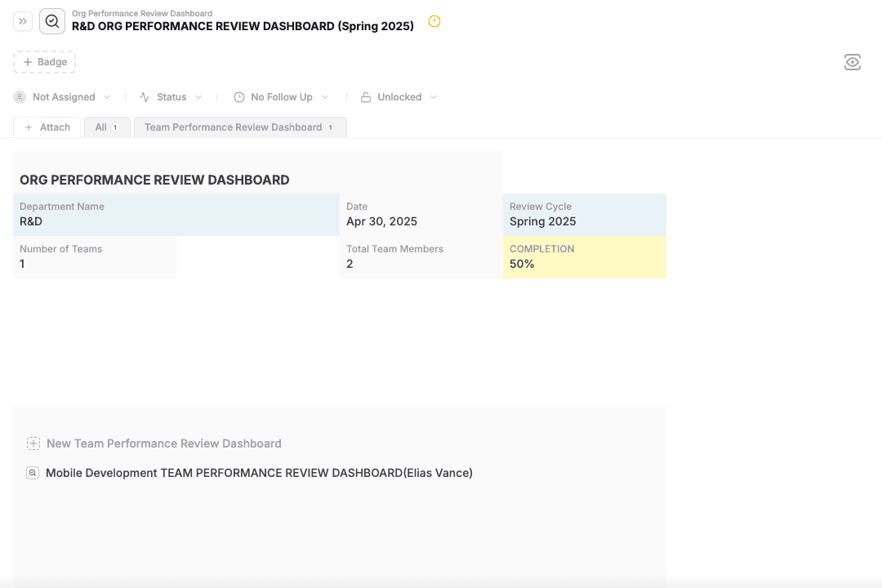Screen dimensions: 882x588
Task: Open Mobile Development Team Performance Review Dashboard link
Action: point(259,473)
